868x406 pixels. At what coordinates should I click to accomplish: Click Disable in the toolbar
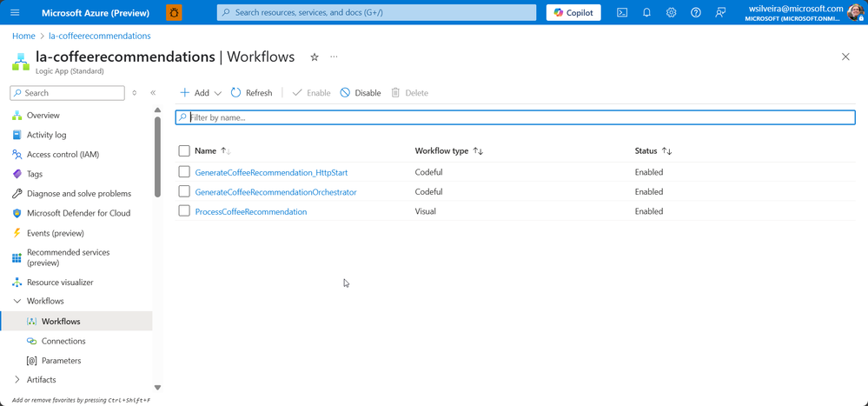click(x=361, y=93)
